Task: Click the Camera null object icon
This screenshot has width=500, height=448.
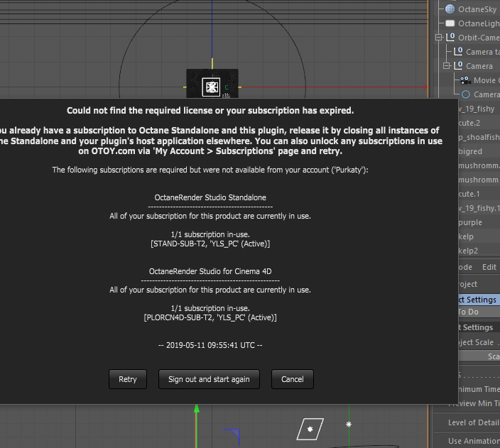Action: (458, 66)
